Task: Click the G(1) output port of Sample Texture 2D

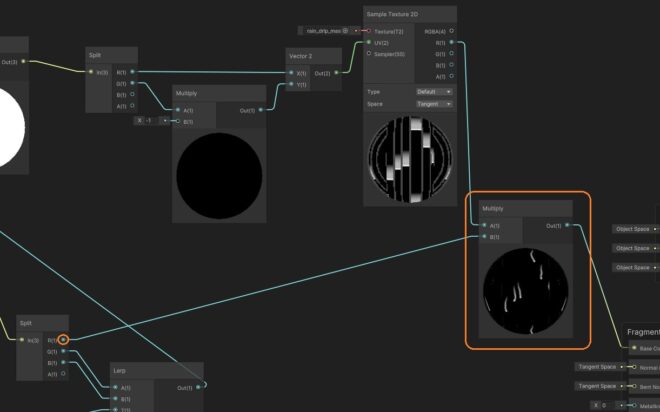Action: coord(451,53)
